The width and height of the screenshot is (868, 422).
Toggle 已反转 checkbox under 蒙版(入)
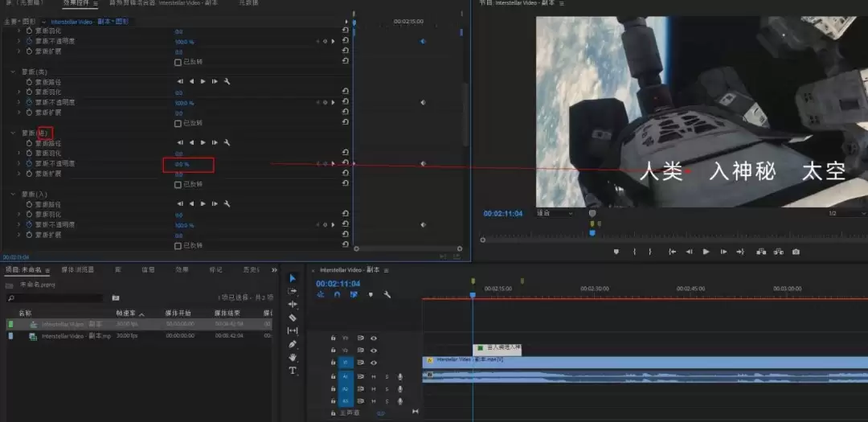pyautogui.click(x=178, y=245)
